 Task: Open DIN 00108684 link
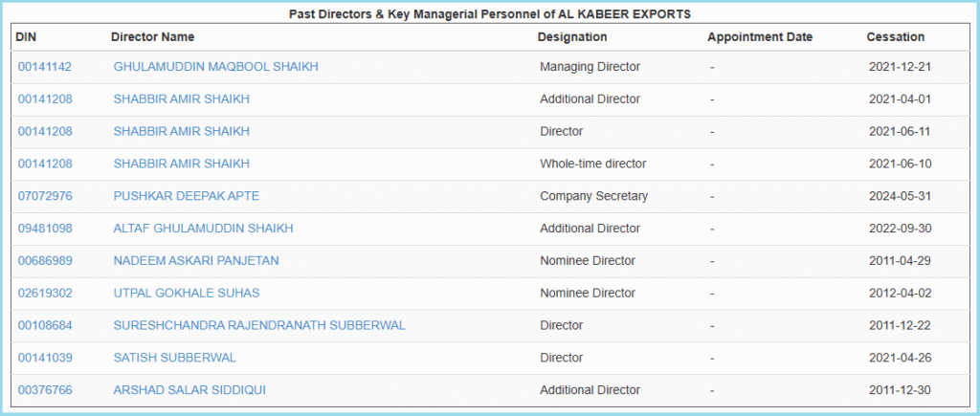click(x=45, y=325)
